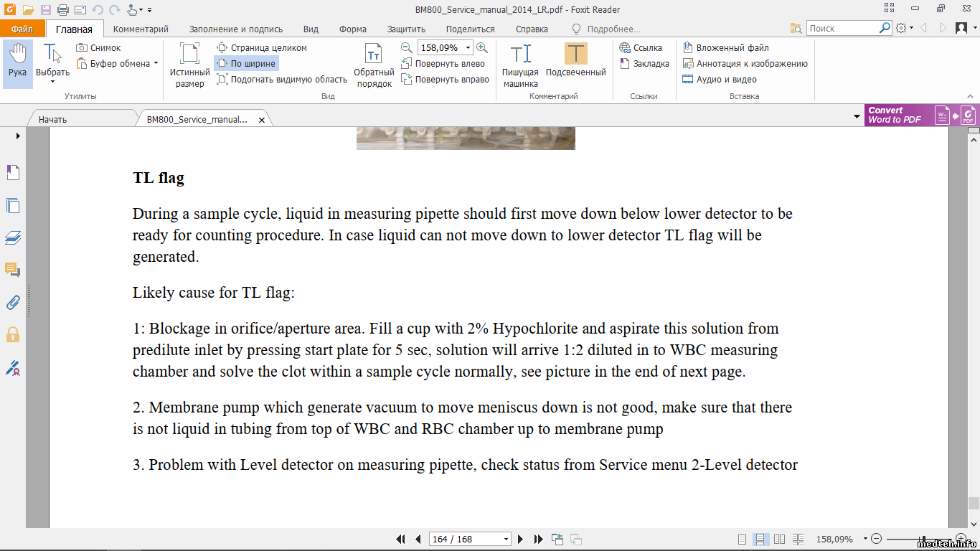
Task: Expand the Clipboard (Буфер обмена) dropdown
Action: (x=156, y=63)
